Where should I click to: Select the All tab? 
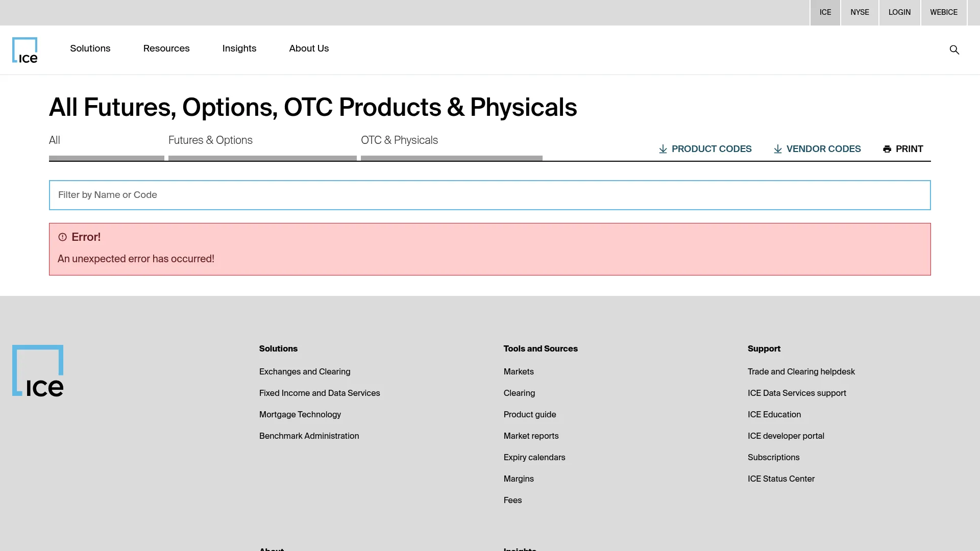107,147
